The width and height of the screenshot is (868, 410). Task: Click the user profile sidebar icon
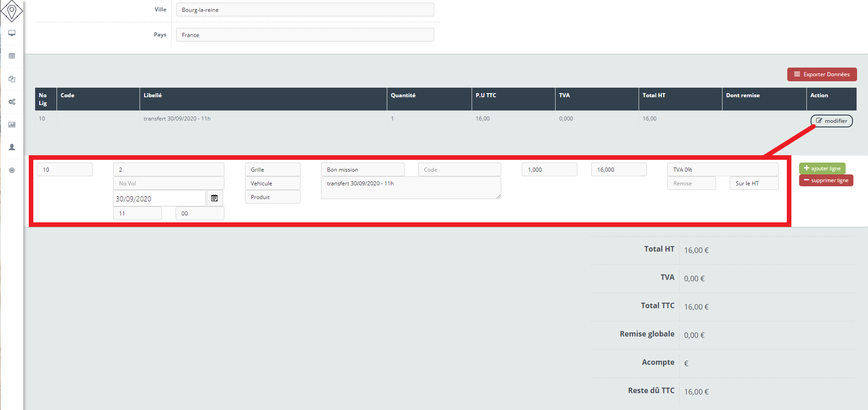point(12,147)
